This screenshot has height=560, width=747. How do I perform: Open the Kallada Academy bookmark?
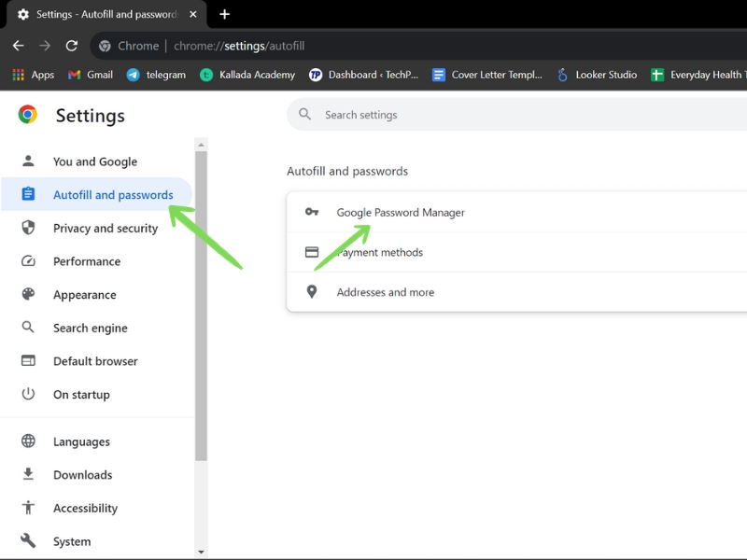pos(247,75)
